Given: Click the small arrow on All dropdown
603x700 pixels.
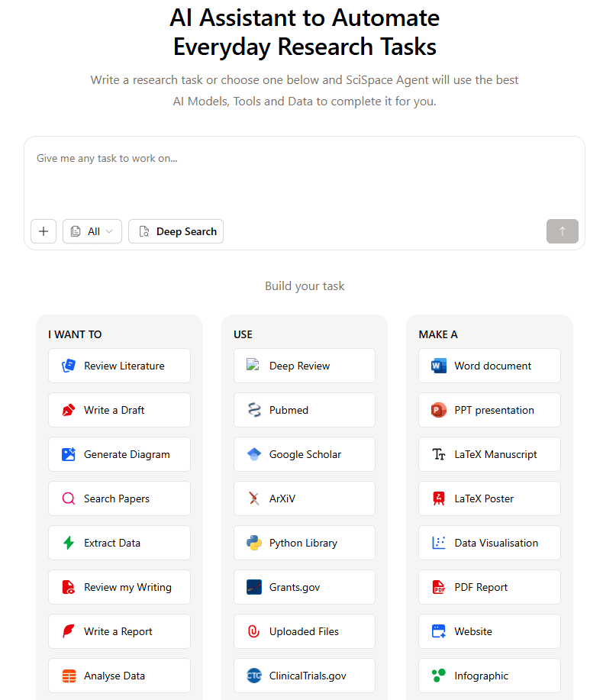Looking at the screenshot, I should (x=109, y=231).
